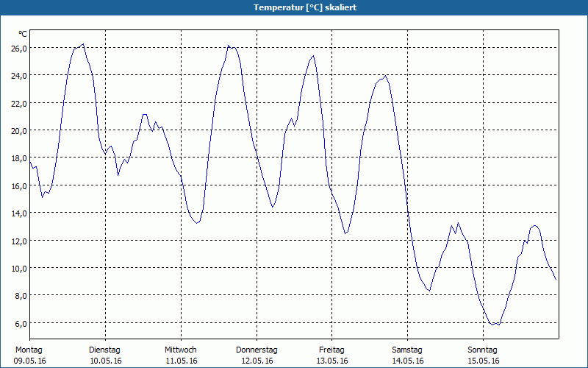This screenshot has height=368, width=588.
Task: Select the 24,0 y-axis label
Action: click(x=19, y=76)
